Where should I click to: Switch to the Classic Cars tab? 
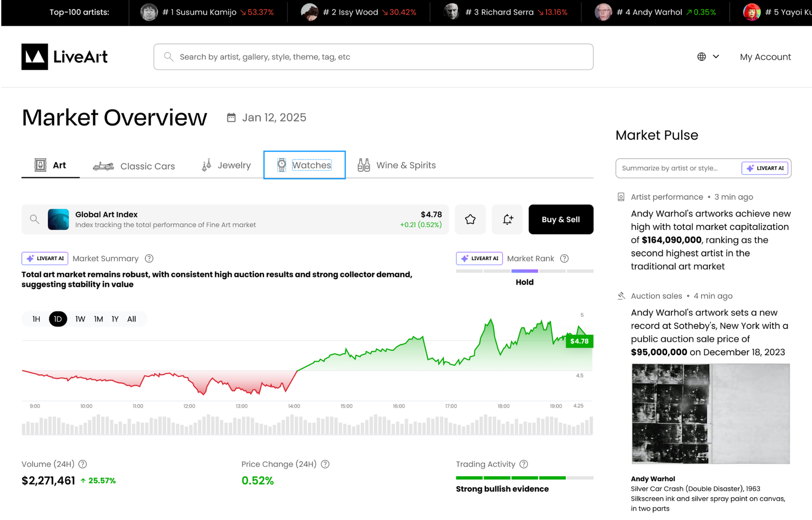coord(134,166)
